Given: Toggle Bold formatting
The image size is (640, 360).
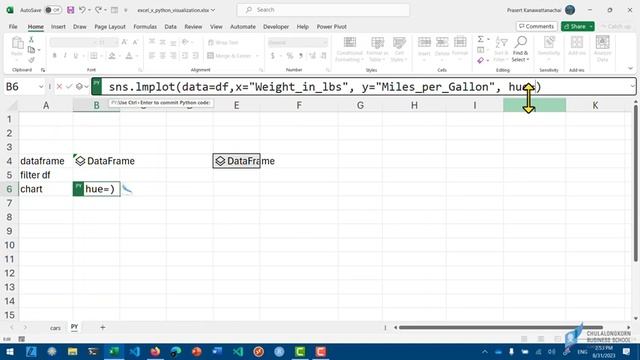Looking at the screenshot, I should tap(54, 56).
